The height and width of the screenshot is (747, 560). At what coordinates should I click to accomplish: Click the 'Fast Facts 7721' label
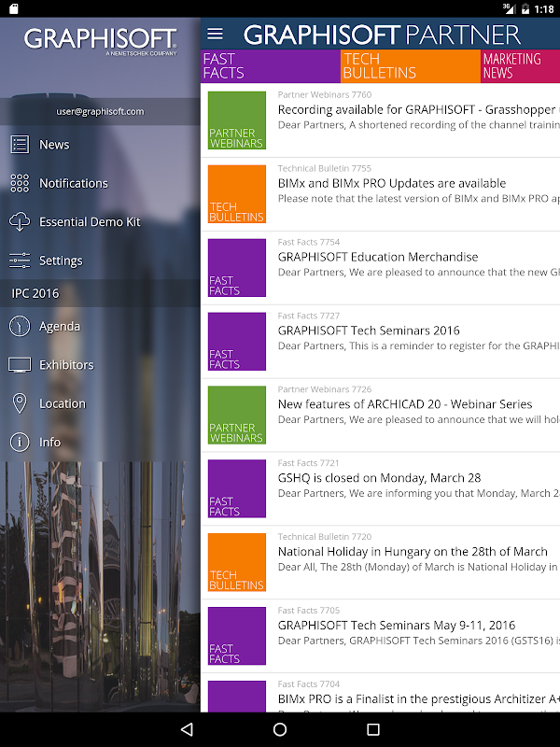coord(309,462)
